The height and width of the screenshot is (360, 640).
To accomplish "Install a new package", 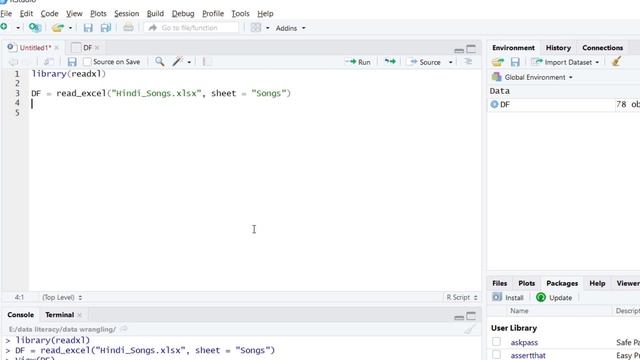I will 508,298.
